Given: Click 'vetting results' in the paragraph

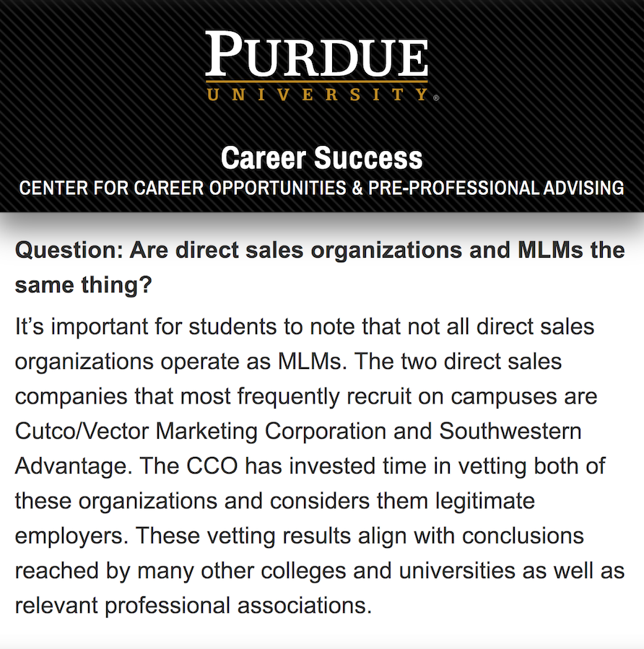Looking at the screenshot, I should coord(279,536).
